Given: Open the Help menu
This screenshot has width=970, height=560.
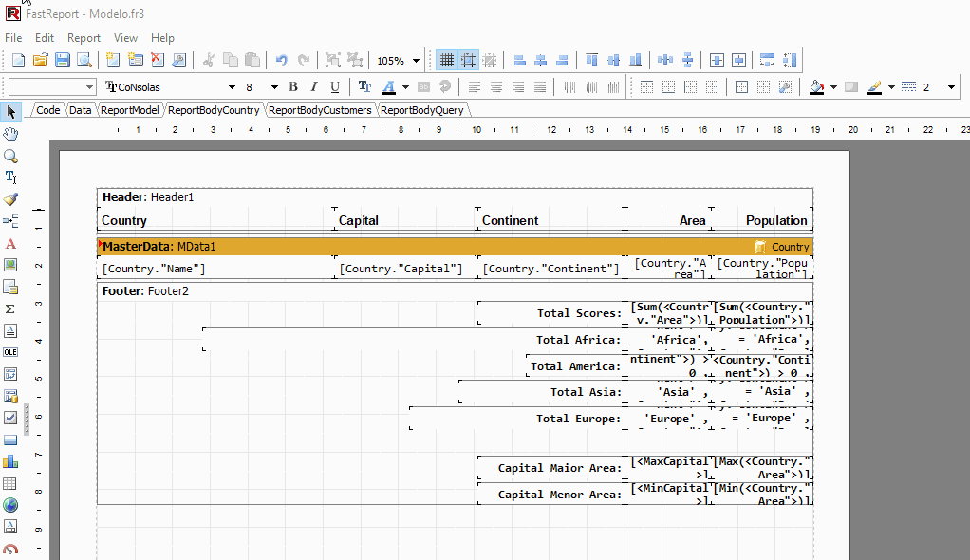Looking at the screenshot, I should point(162,38).
